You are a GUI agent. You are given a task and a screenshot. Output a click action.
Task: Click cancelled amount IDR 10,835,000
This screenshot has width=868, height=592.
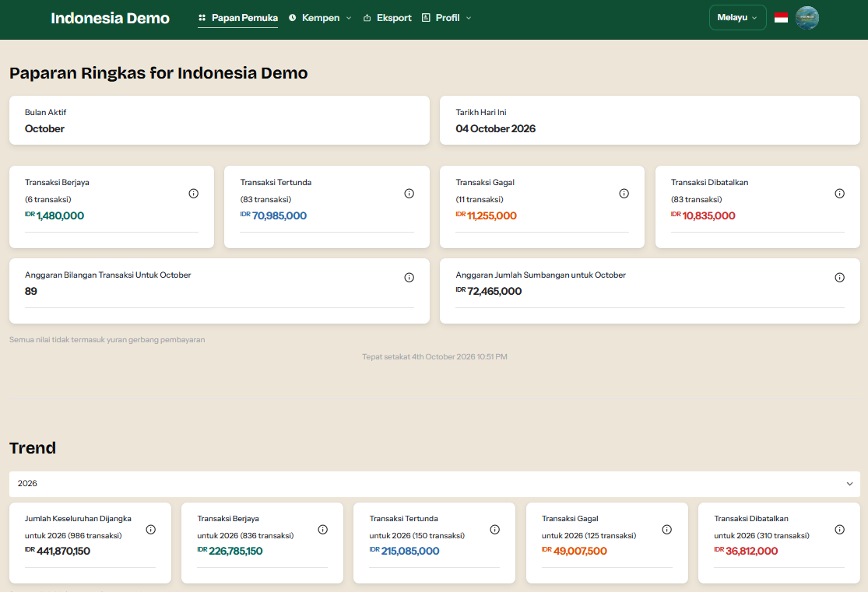(703, 215)
